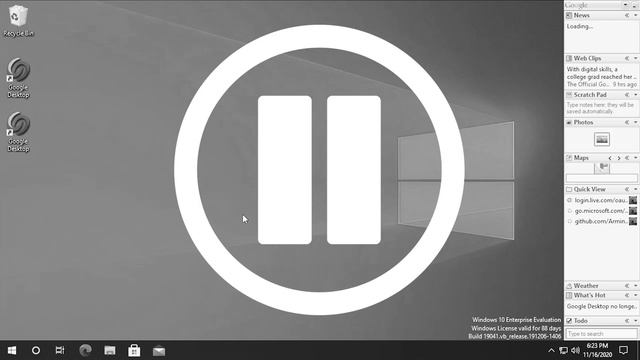Screen dimensions: 640x360
Task: Click the Todo gadget checkmark icon
Action: pyautogui.click(x=569, y=321)
